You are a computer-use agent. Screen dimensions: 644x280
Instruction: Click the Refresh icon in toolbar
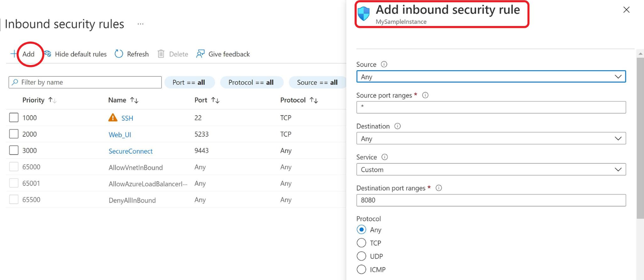coord(119,54)
